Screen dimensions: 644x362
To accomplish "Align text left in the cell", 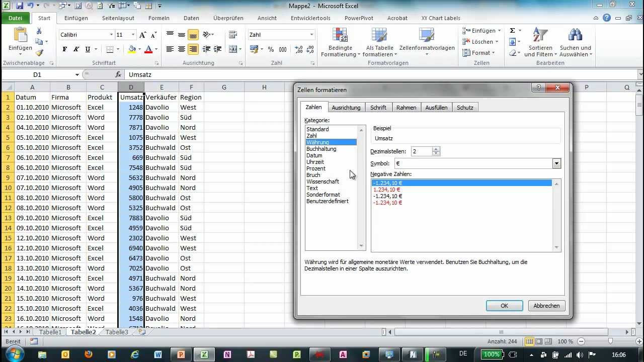I will coord(170,49).
